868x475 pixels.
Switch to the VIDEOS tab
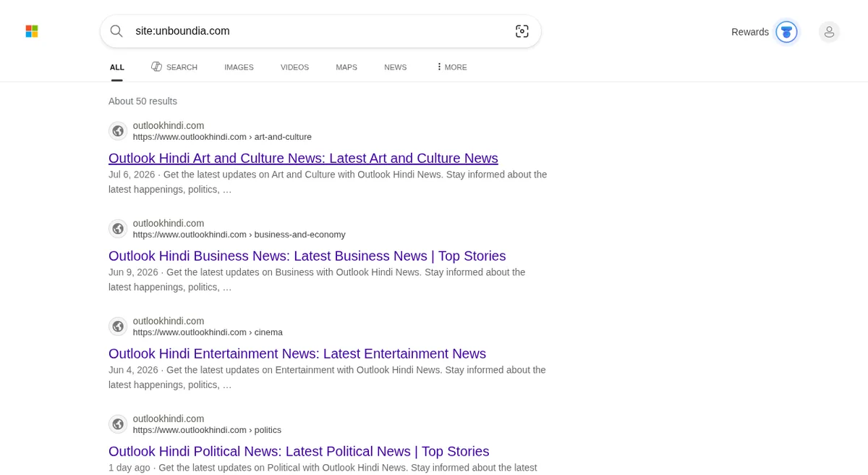click(x=294, y=67)
